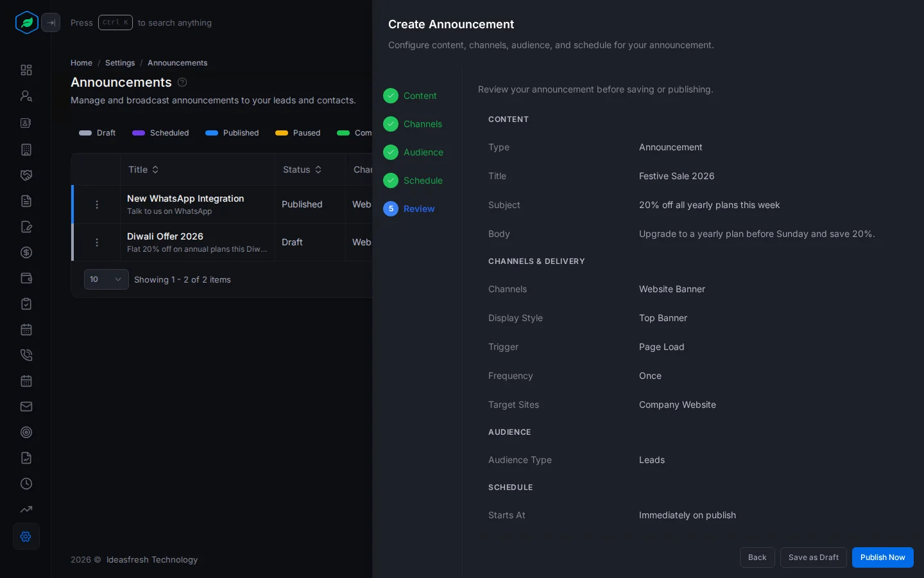Open the trending arrow icon in sidebar
Viewport: 924px width, 578px height.
pyautogui.click(x=26, y=509)
